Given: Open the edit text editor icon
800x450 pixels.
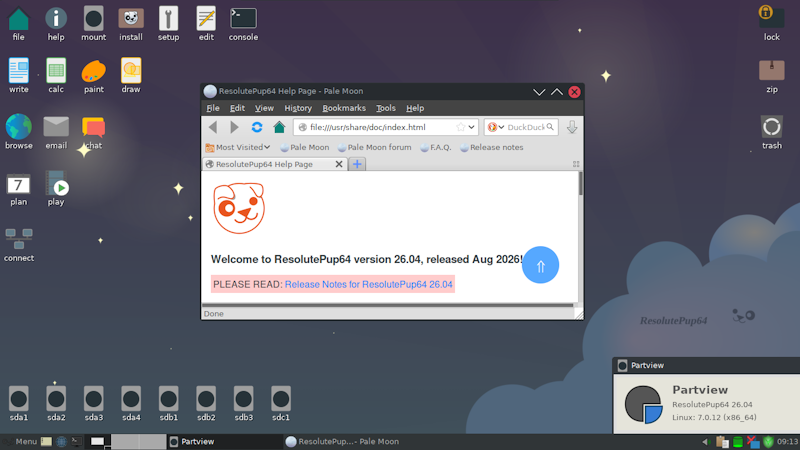Looking at the screenshot, I should pyautogui.click(x=206, y=19).
